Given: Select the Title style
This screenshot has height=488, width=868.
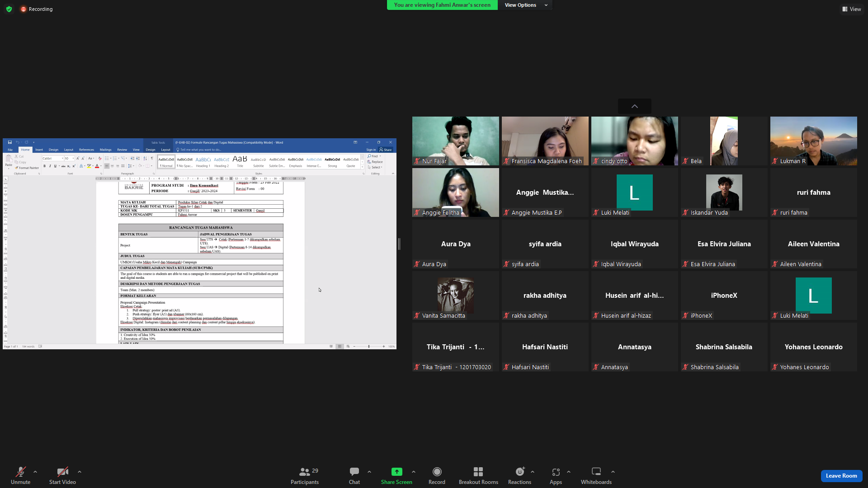Looking at the screenshot, I should (240, 162).
